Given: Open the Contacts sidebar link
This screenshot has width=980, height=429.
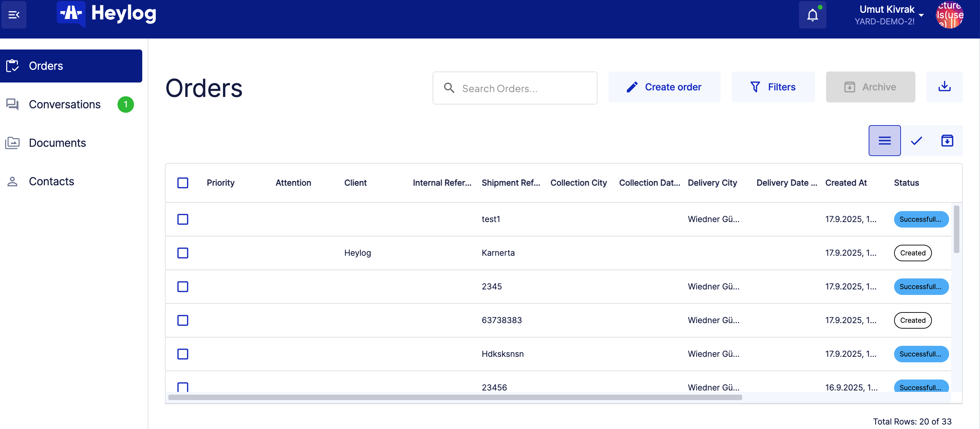Looking at the screenshot, I should click(51, 181).
